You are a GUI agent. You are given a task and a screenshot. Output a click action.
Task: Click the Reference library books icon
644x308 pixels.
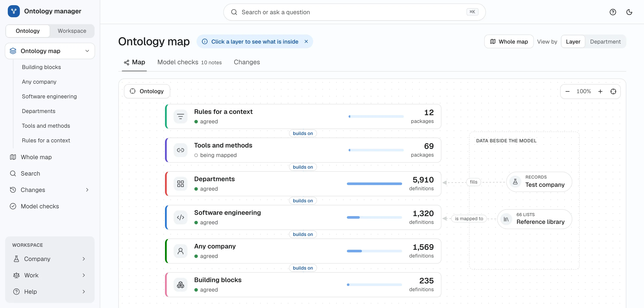[x=506, y=219]
